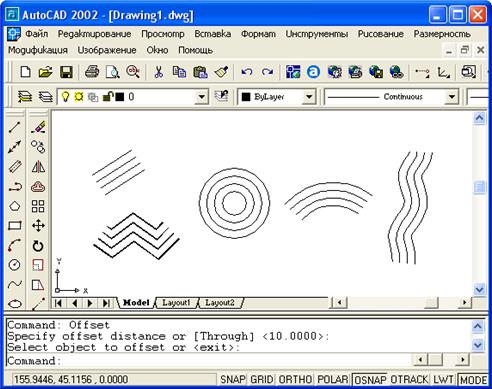Toggle layer 0 lock padlock icon
The image size is (492, 389).
pos(107,97)
